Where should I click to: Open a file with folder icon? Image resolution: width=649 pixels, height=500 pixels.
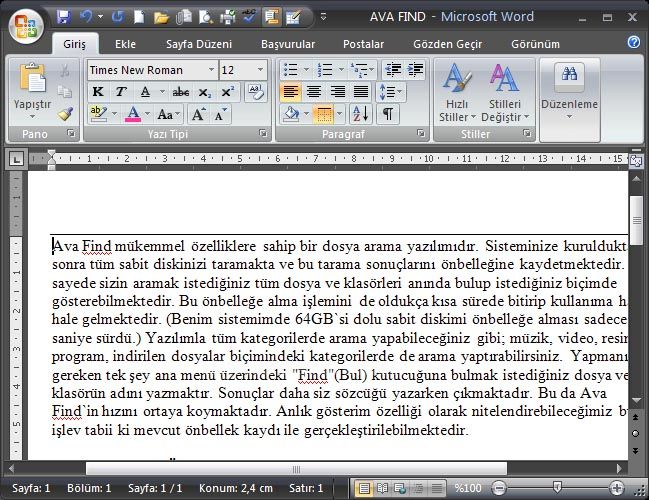coord(161,17)
